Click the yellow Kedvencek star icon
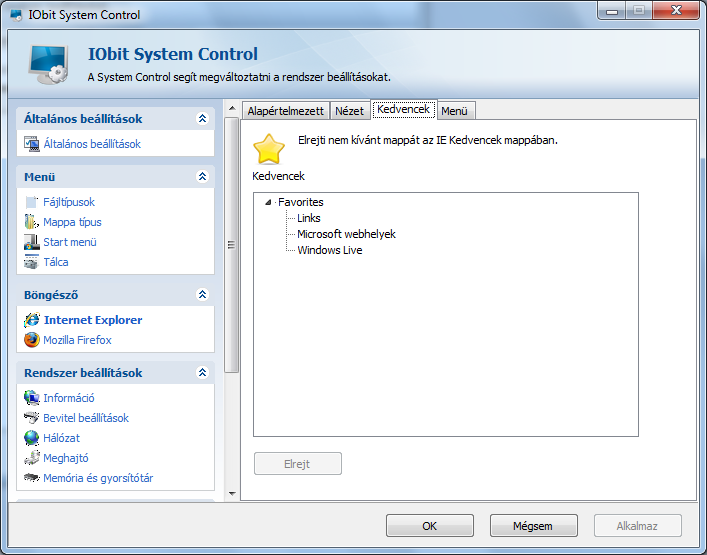 point(269,149)
